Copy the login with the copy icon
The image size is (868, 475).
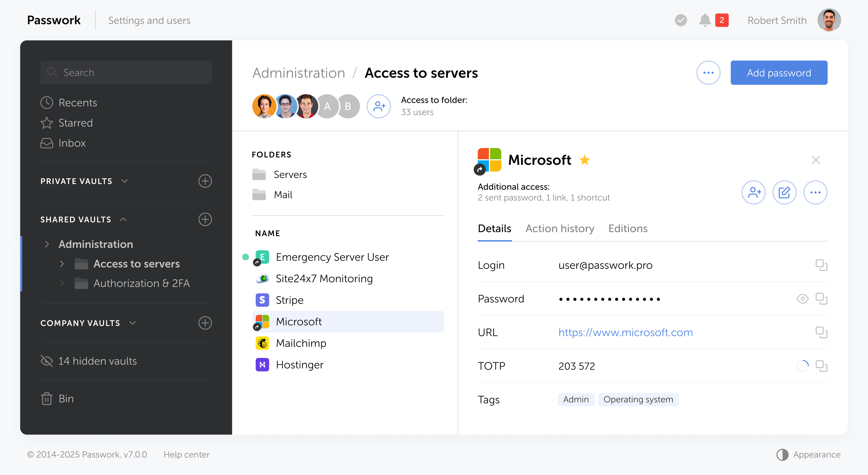point(822,265)
